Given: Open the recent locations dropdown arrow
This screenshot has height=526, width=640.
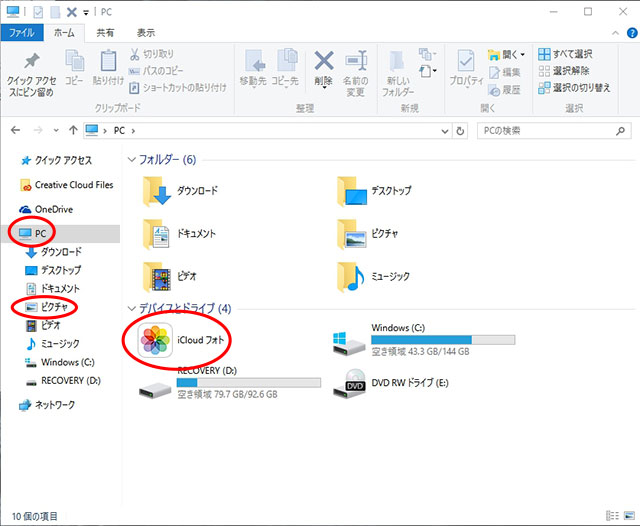Looking at the screenshot, I should tap(56, 131).
